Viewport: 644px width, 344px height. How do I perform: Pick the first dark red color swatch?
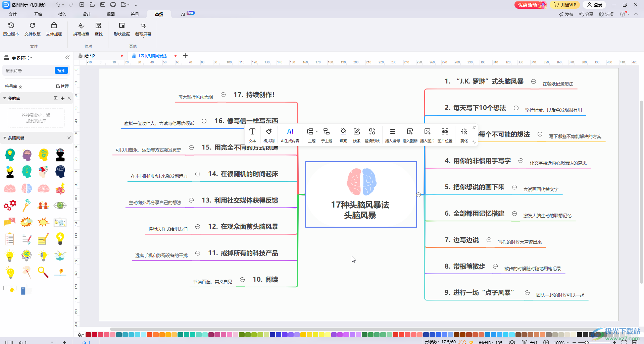(x=88, y=335)
